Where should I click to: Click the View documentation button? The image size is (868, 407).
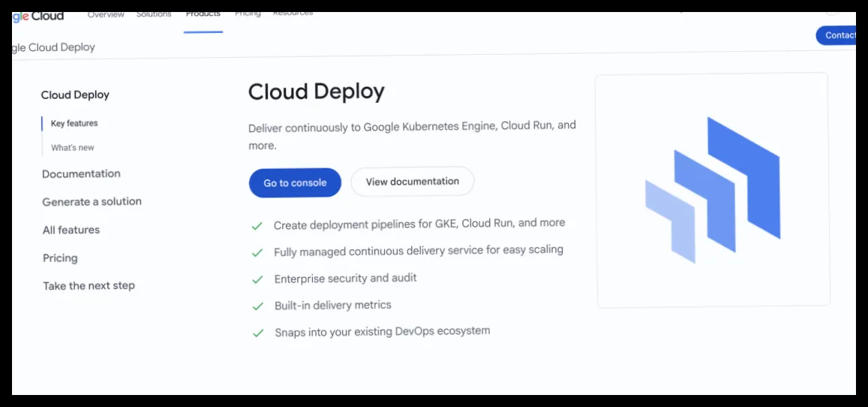[413, 181]
